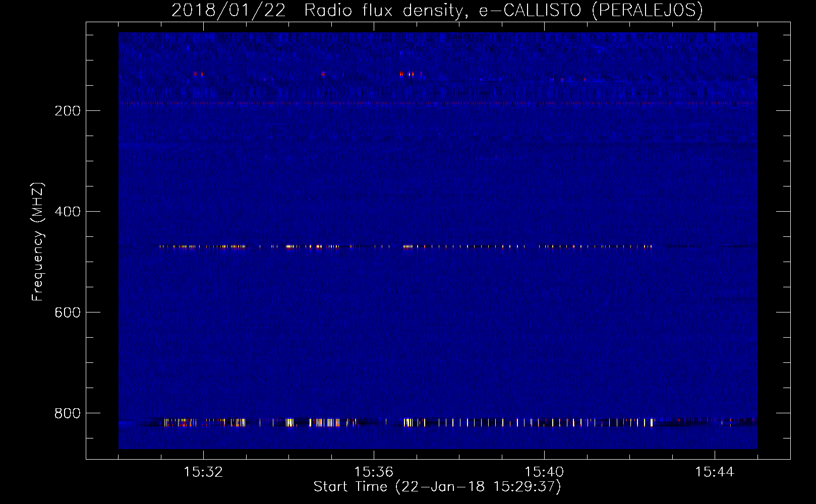Click the 15:32 time tick label
816x504 pixels.
click(203, 472)
